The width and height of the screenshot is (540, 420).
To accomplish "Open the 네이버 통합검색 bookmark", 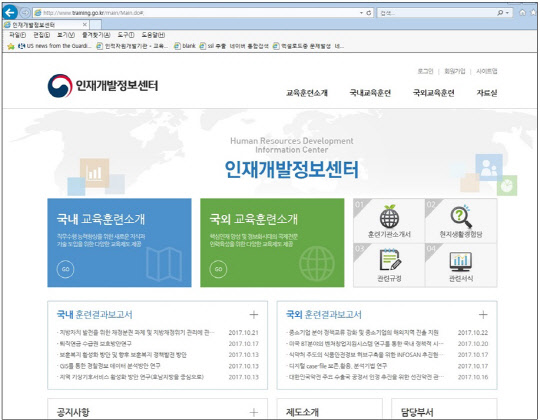I will (249, 46).
